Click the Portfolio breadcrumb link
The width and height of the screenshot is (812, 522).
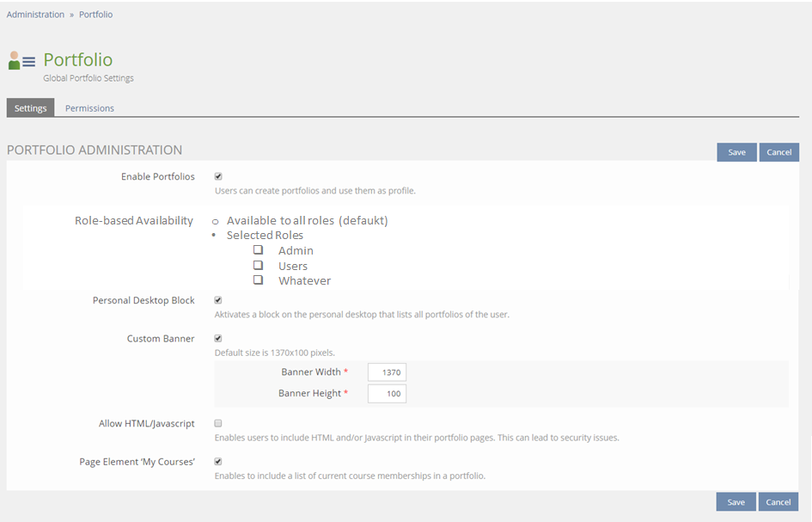pyautogui.click(x=95, y=15)
